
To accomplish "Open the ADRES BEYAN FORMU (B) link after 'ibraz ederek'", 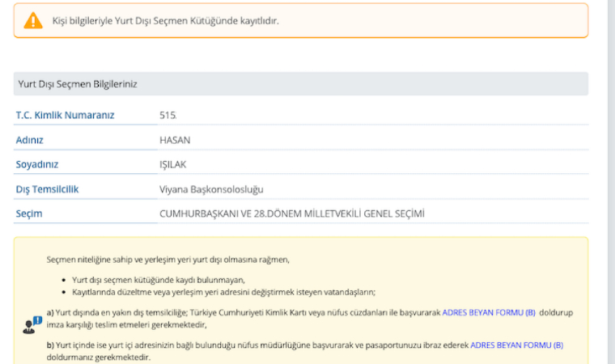I will click(x=516, y=345).
